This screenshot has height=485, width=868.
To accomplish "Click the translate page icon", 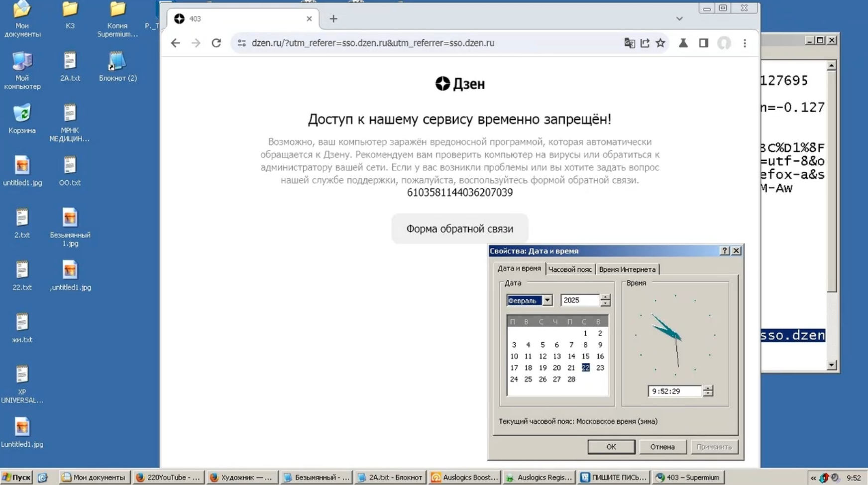I will pyautogui.click(x=629, y=43).
